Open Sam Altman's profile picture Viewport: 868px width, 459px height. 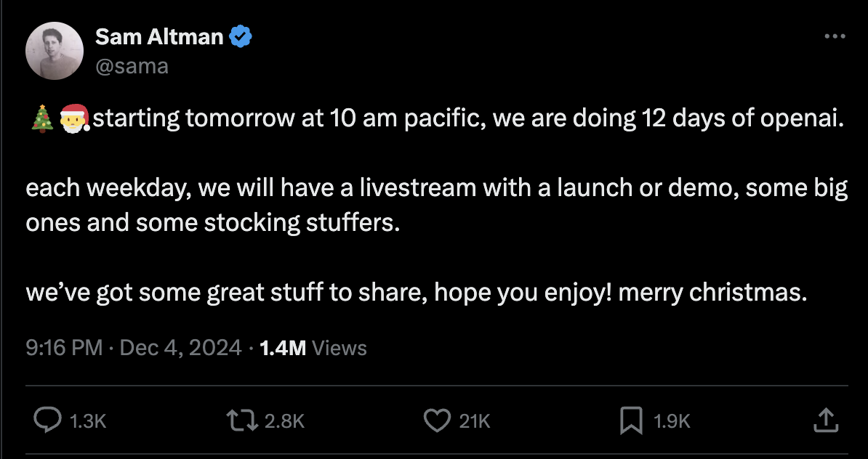(x=55, y=51)
